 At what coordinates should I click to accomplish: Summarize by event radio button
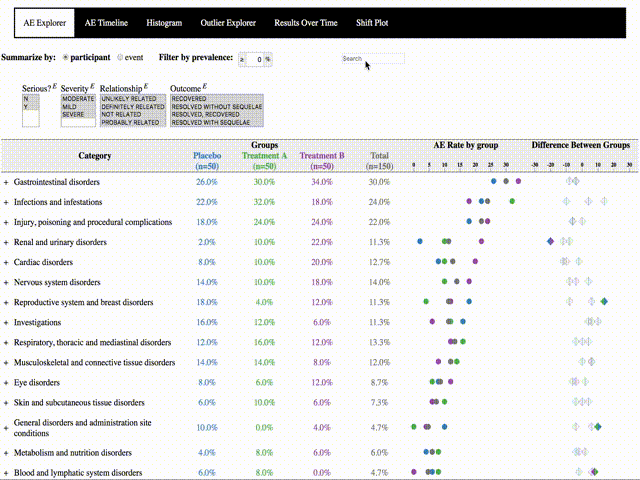coord(120,58)
